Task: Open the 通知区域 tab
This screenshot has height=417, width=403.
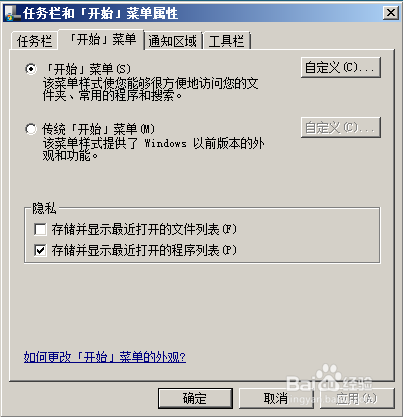Action: pos(173,41)
